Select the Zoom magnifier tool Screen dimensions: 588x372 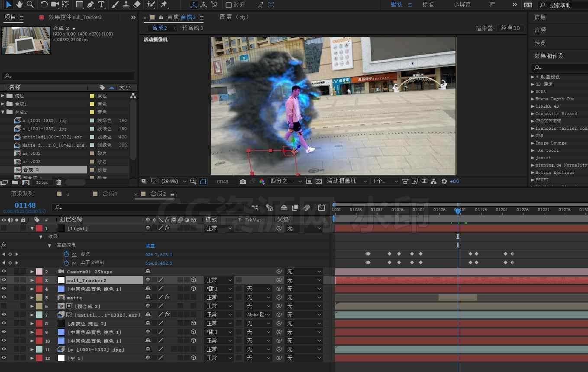click(x=30, y=4)
